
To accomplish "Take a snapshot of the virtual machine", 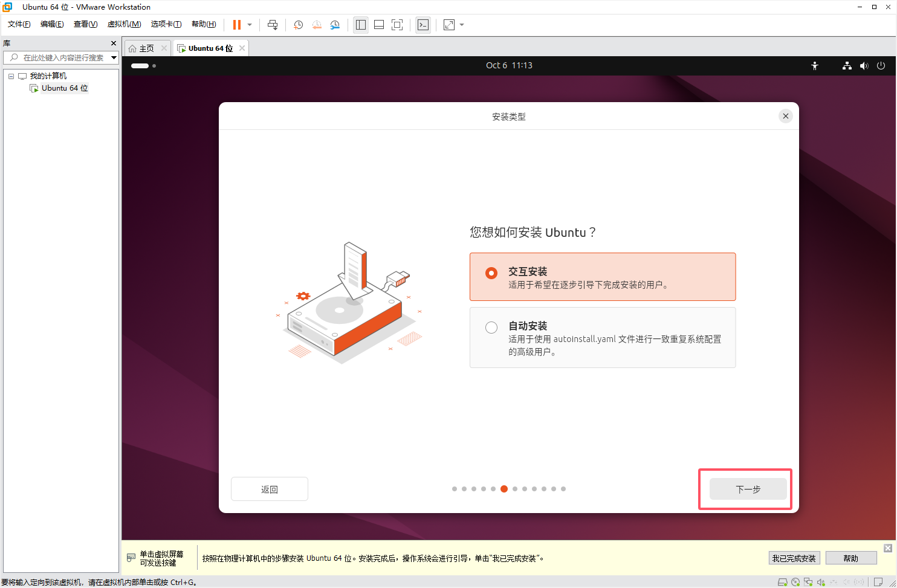I will [298, 25].
